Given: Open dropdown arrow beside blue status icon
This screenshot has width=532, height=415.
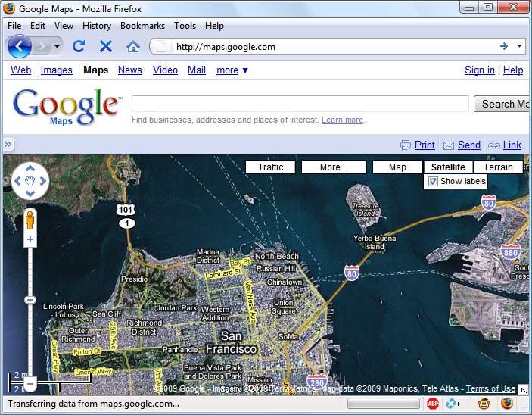Looking at the screenshot, I should click(x=459, y=404).
